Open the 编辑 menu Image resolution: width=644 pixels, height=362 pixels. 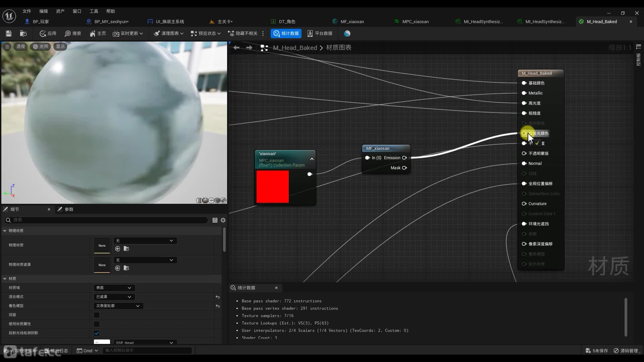click(x=44, y=11)
